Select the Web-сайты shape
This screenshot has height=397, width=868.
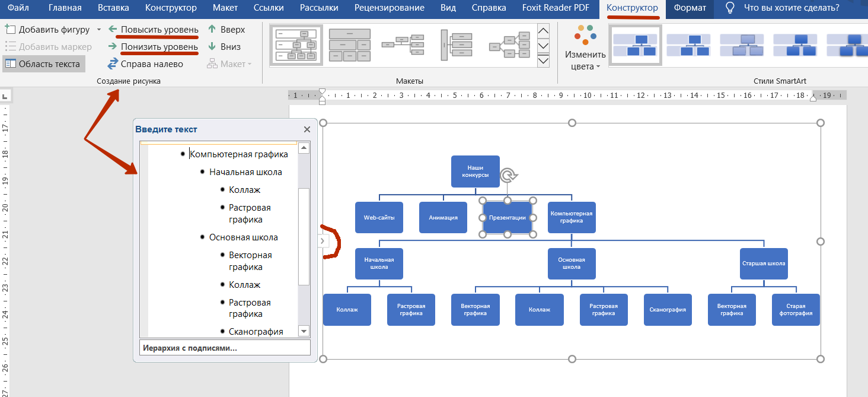point(379,217)
